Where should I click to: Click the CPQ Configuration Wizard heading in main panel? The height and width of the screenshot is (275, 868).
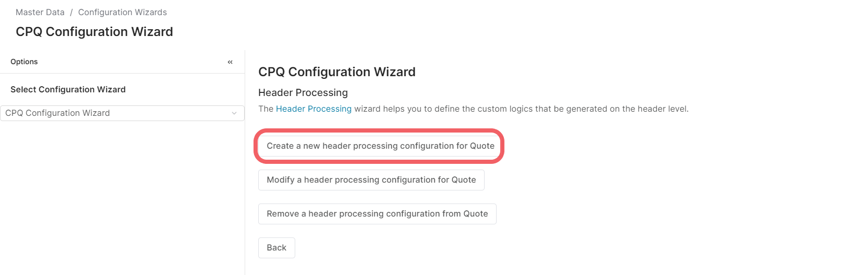[336, 72]
